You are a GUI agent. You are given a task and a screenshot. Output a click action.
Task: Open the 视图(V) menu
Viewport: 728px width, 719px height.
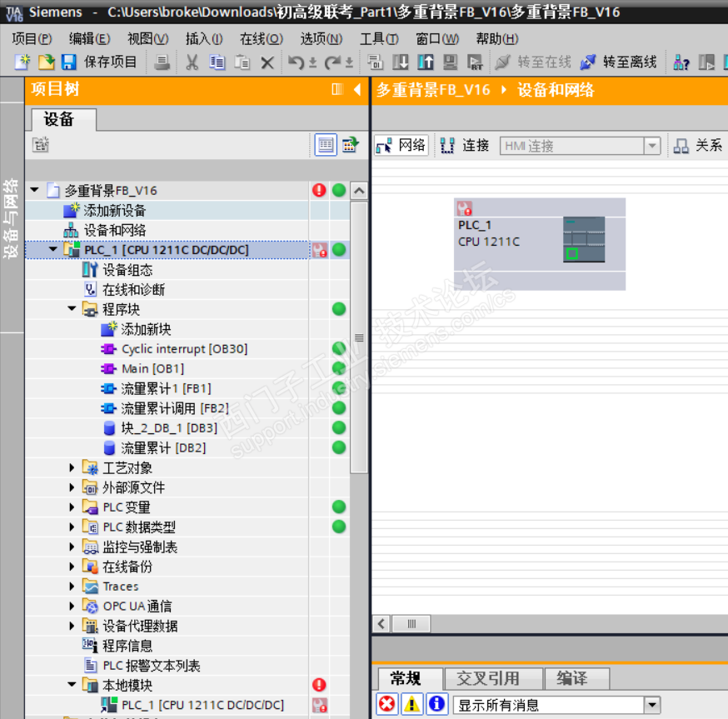147,38
